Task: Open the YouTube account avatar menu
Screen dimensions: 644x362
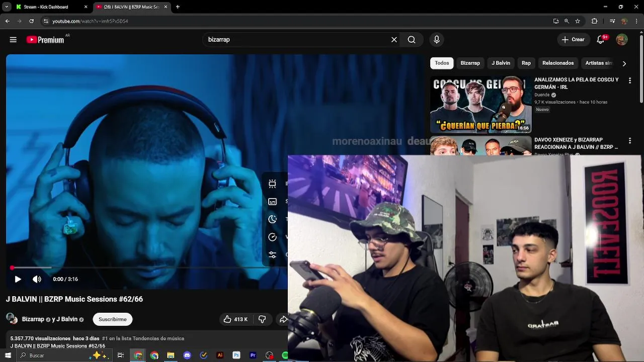Action: 622,40
